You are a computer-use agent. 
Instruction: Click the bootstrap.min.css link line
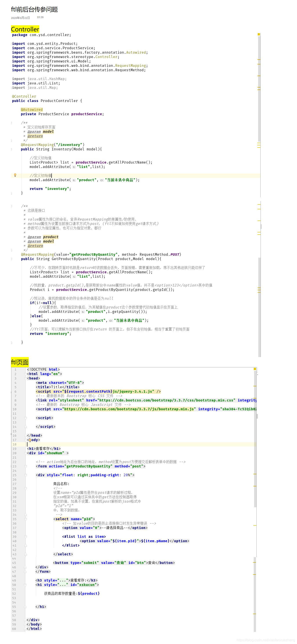tap(146, 401)
